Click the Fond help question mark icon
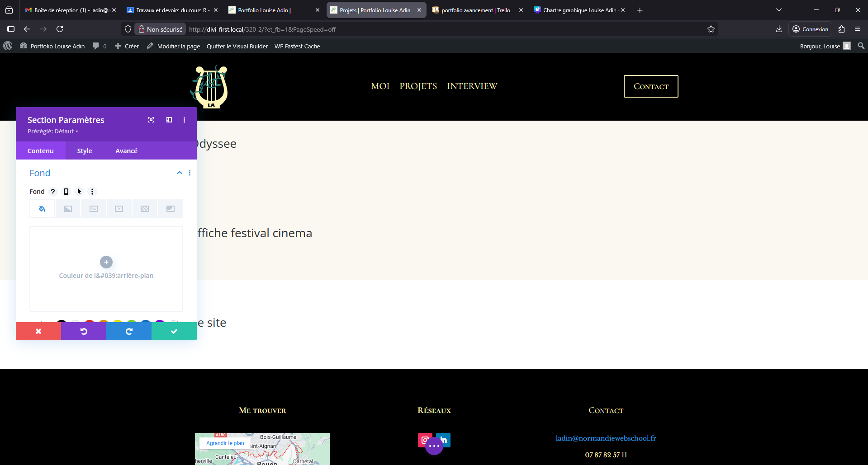This screenshot has width=868, height=465. tap(53, 192)
